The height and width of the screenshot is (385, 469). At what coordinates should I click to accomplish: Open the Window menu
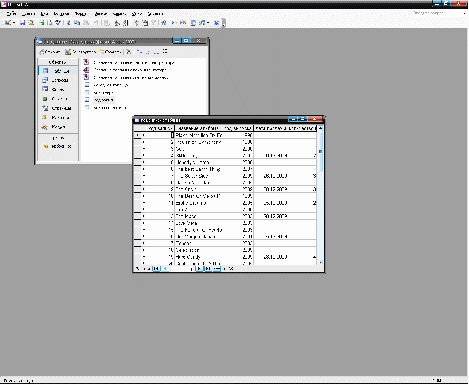click(x=137, y=14)
